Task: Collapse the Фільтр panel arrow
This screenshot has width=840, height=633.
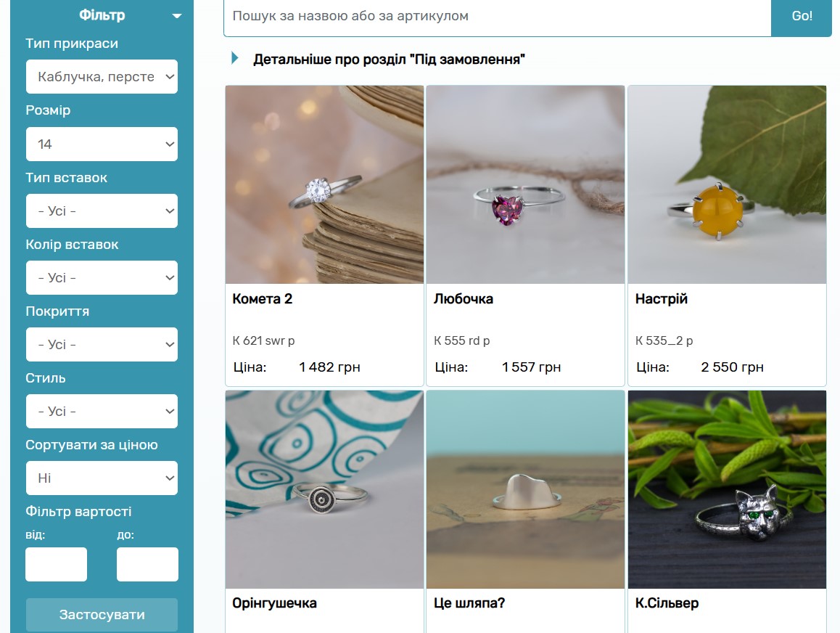Action: [176, 16]
